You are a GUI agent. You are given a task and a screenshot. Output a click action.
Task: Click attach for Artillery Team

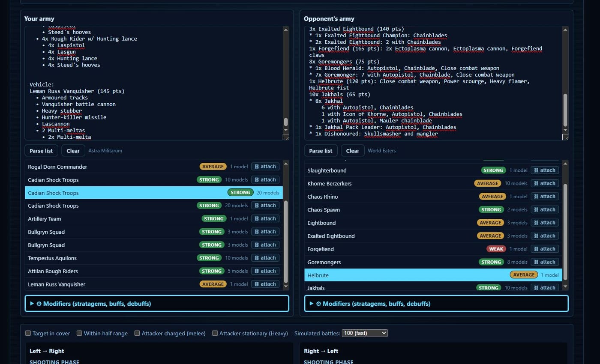click(x=265, y=218)
